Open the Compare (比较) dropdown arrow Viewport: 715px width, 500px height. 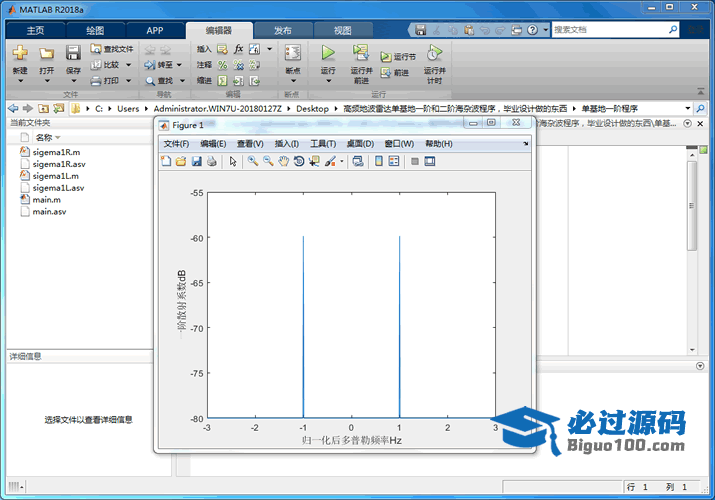pos(129,65)
